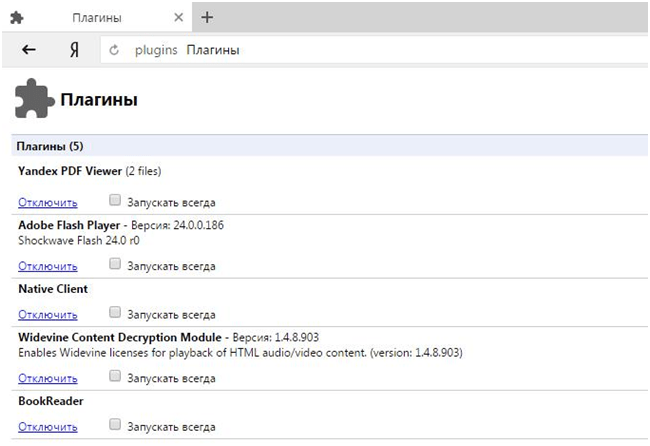
Task: Click the Версия: 24.0.0.186 text
Action: [x=177, y=225]
